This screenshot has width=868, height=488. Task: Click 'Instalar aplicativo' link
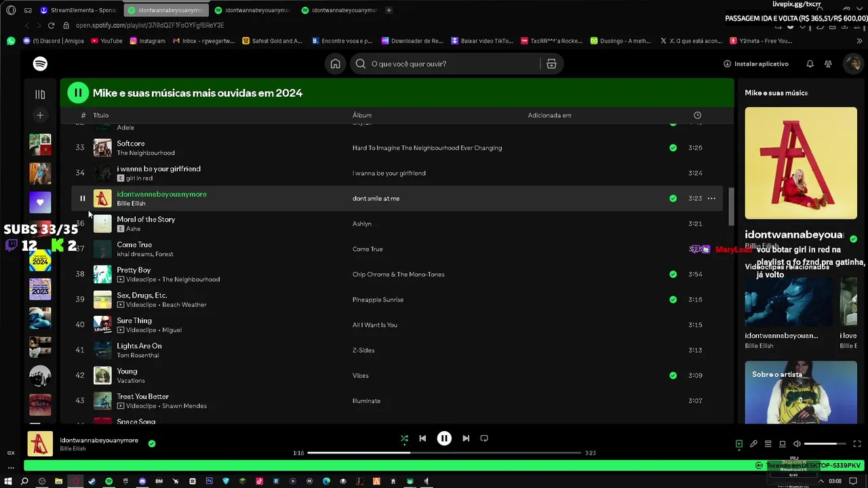pyautogui.click(x=756, y=64)
